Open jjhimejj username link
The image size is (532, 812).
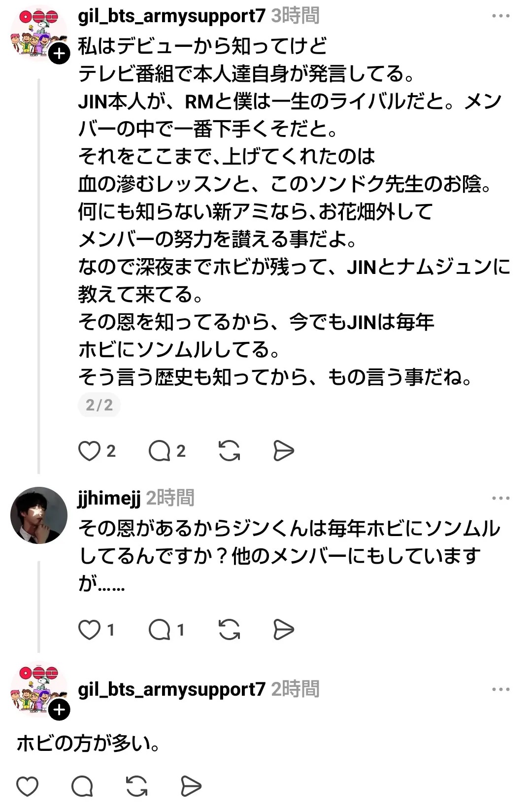(x=109, y=498)
